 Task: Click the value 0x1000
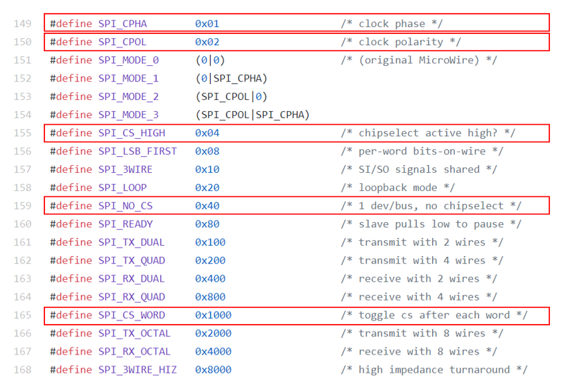tap(213, 315)
